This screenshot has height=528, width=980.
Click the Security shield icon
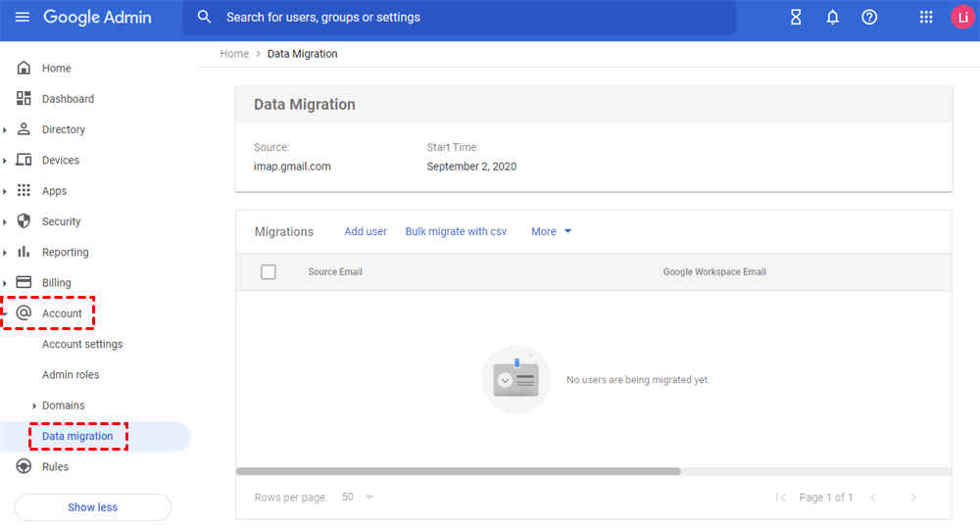[24, 221]
